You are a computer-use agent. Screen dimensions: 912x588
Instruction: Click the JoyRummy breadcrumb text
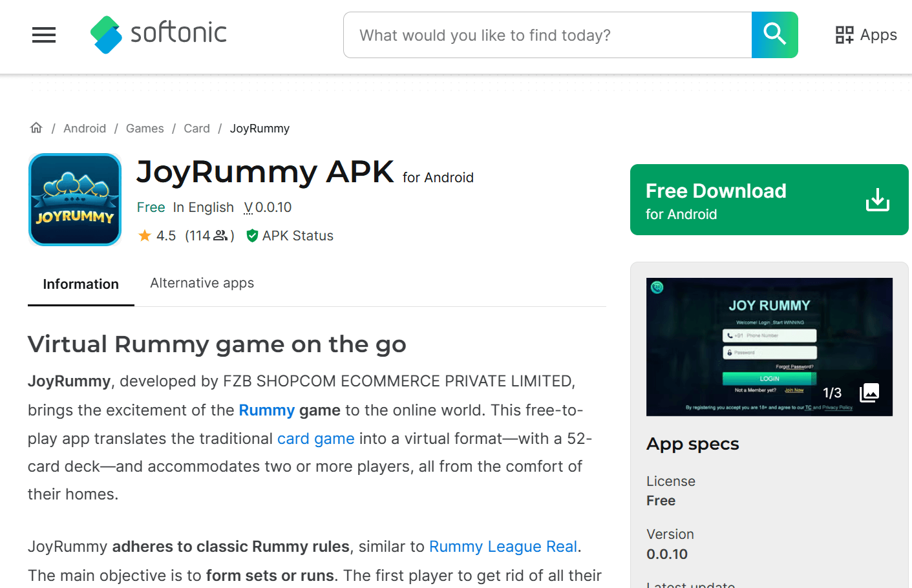(260, 129)
